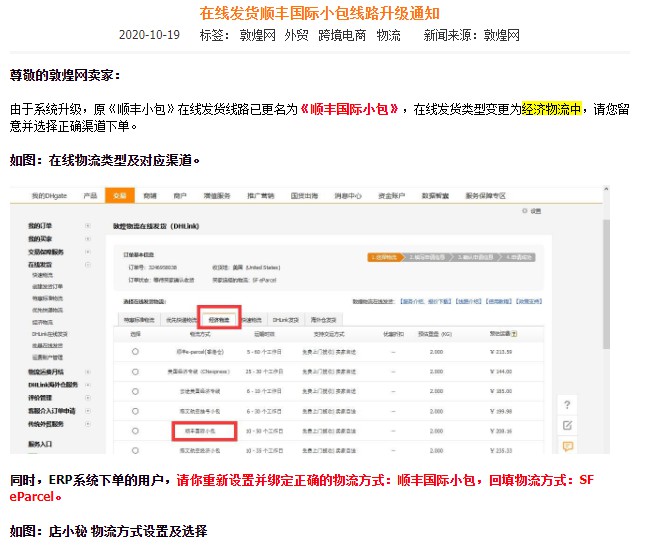This screenshot has height=549, width=645.
Task: Open 增值服务 in the navigation bar
Action: 217,196
